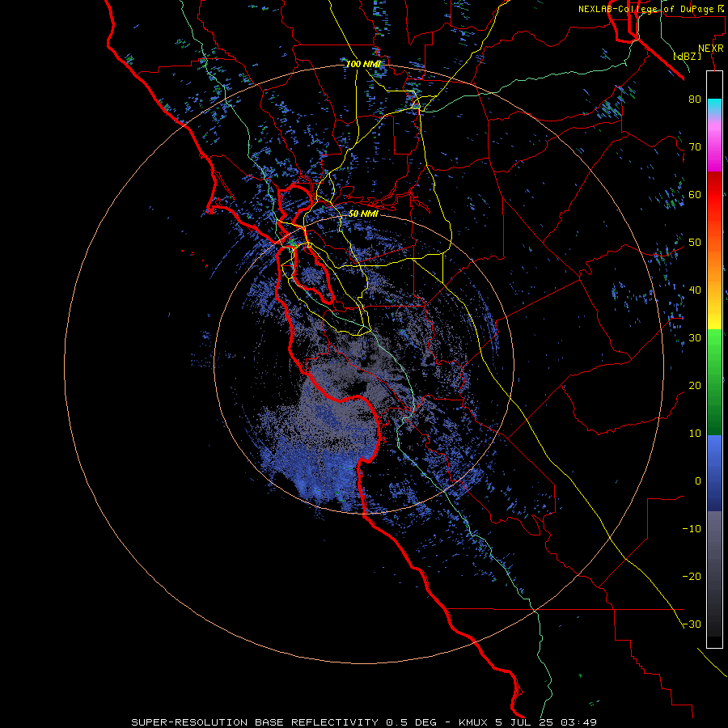Click the 80 value on dBZ scale

695,99
